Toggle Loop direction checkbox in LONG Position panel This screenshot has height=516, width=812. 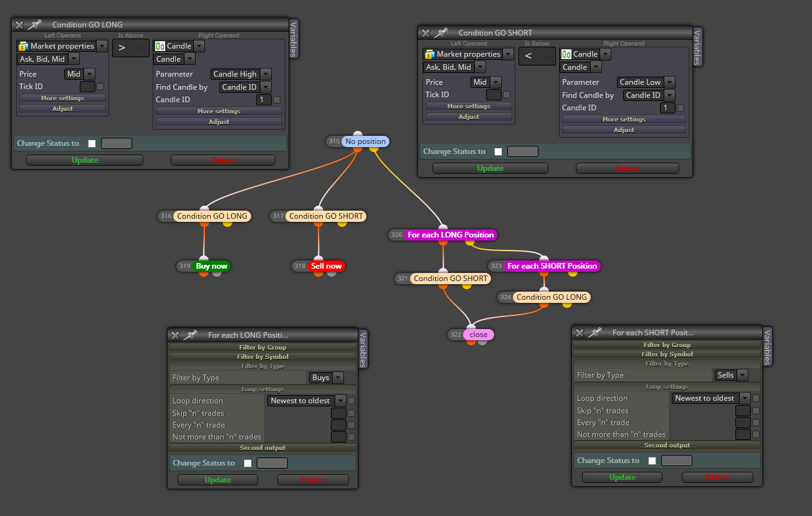pyautogui.click(x=351, y=401)
